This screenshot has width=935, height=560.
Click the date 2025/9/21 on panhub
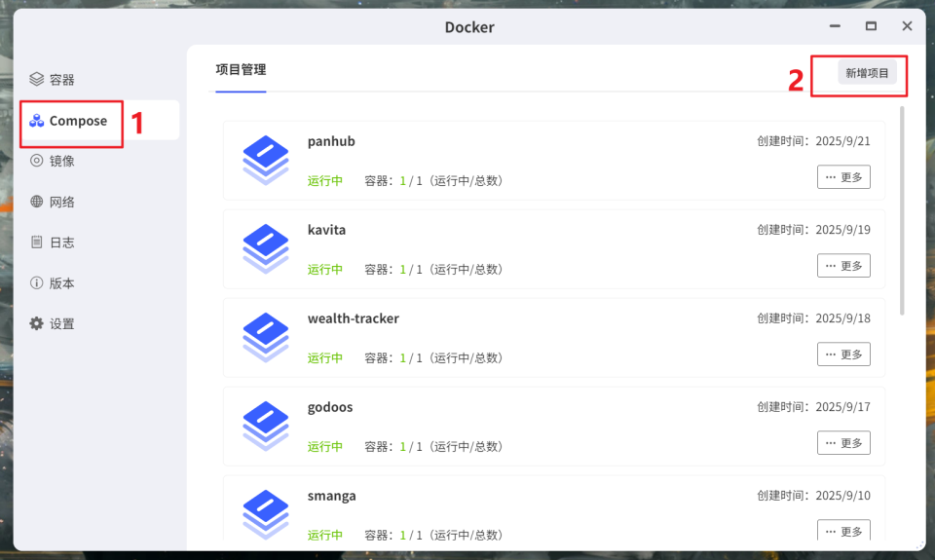[x=842, y=141]
